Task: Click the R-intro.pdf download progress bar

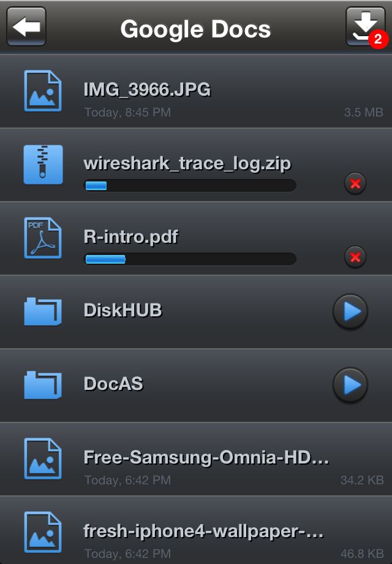Action: [190, 259]
